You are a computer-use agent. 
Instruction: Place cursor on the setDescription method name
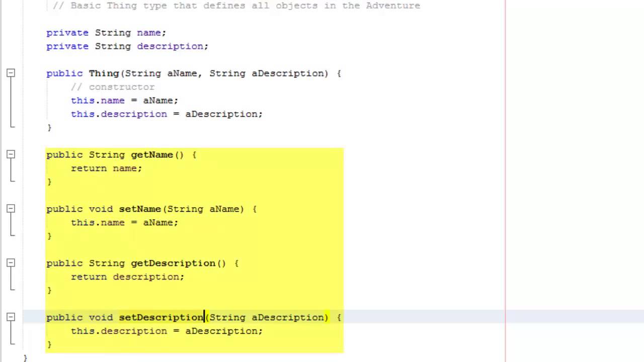(161, 318)
